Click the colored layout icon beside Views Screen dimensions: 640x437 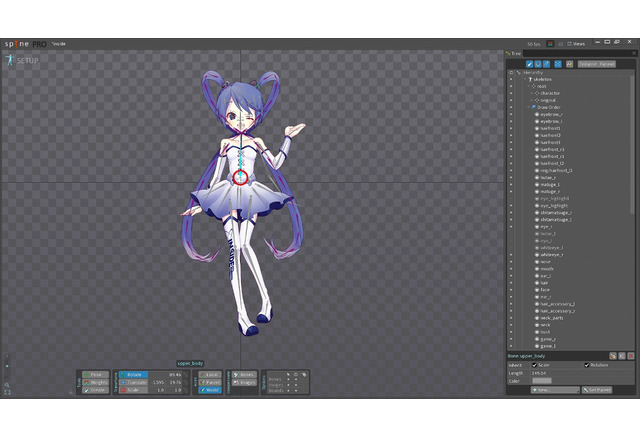tap(550, 44)
